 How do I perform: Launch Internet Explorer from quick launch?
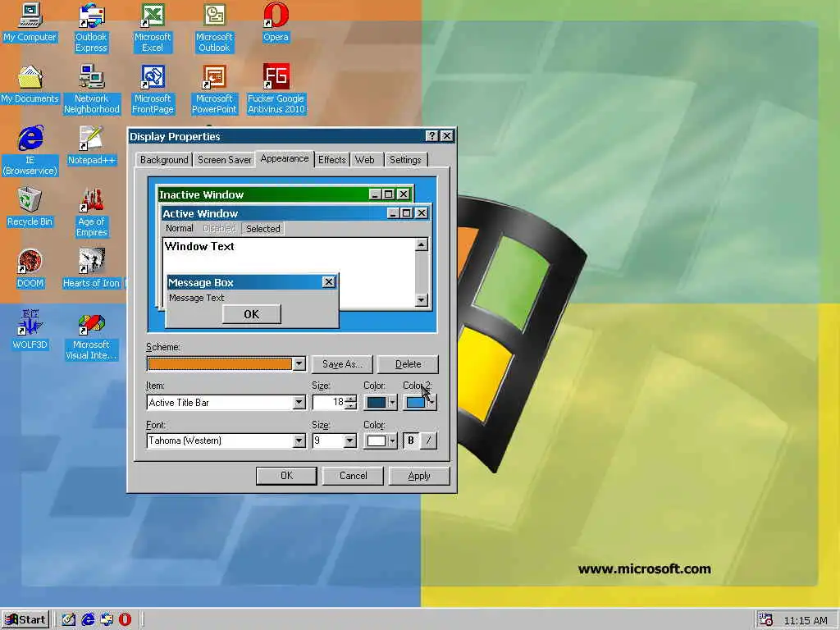coord(88,619)
